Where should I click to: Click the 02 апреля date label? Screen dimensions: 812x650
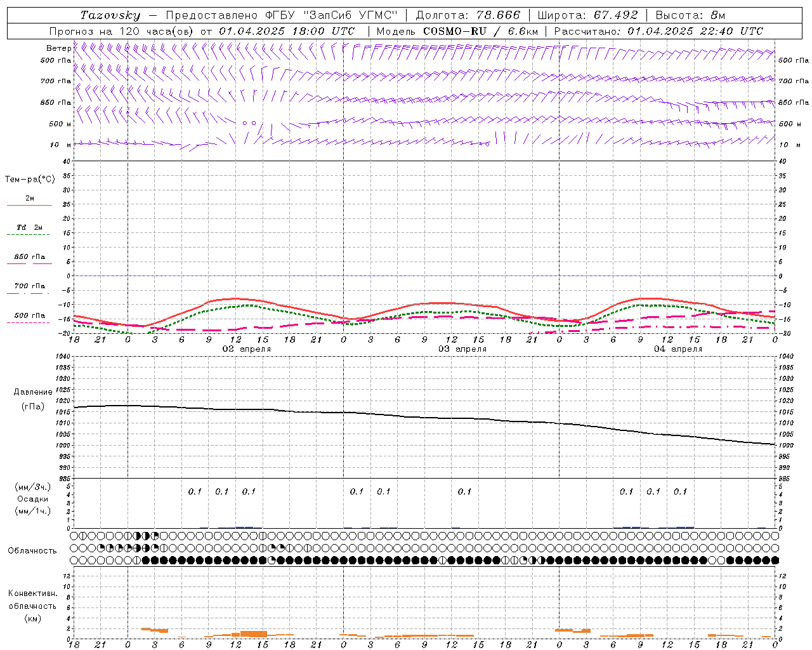click(x=247, y=349)
